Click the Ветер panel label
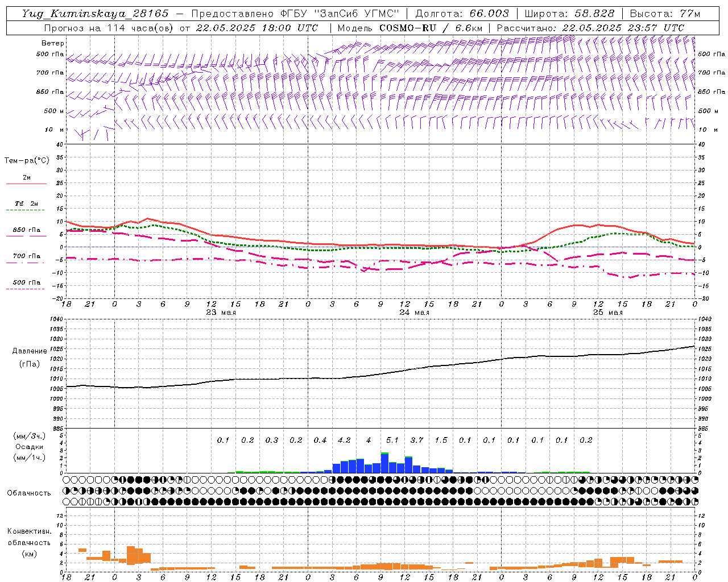This screenshot has height=582, width=728. coord(53,43)
